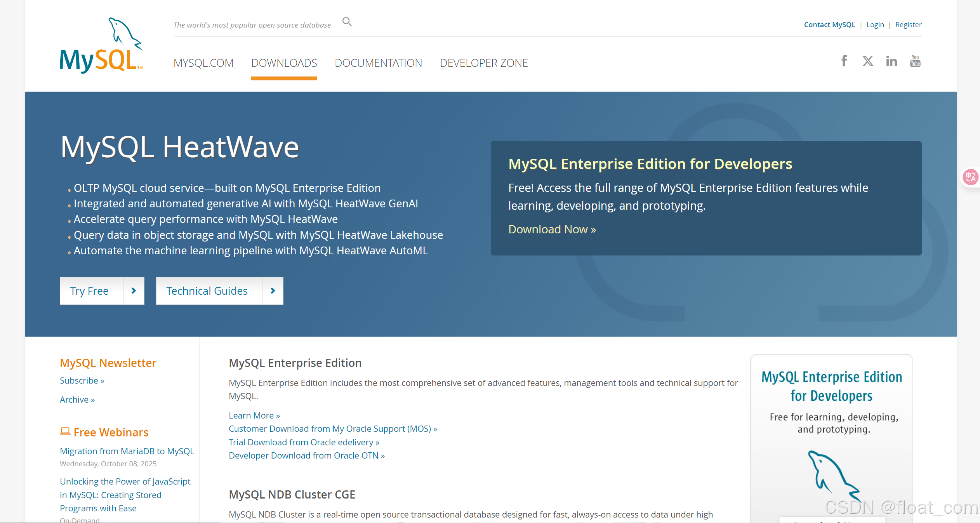Image resolution: width=980 pixels, height=523 pixels.
Task: Click Learn More under Enterprise Edition
Action: coord(254,415)
